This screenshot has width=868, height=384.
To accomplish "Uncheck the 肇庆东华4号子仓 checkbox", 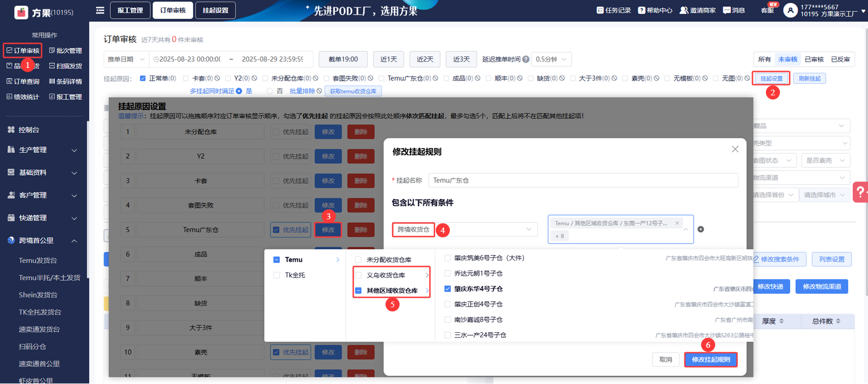I will (x=447, y=289).
